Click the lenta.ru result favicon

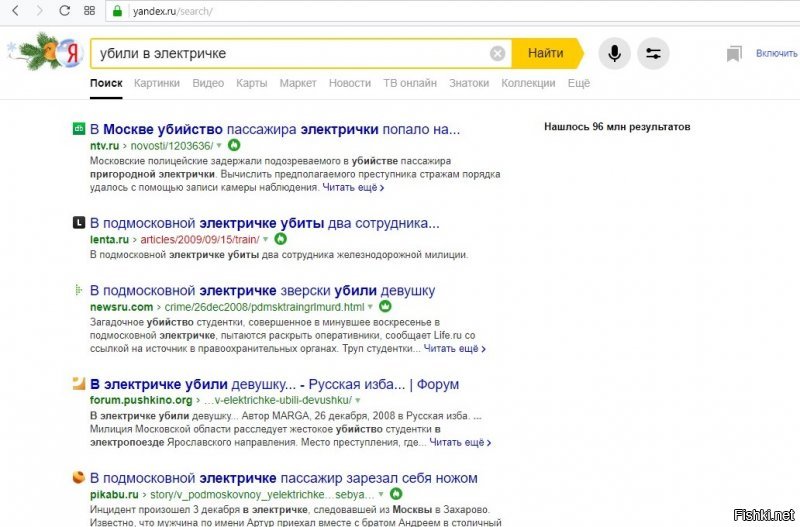(x=79, y=222)
